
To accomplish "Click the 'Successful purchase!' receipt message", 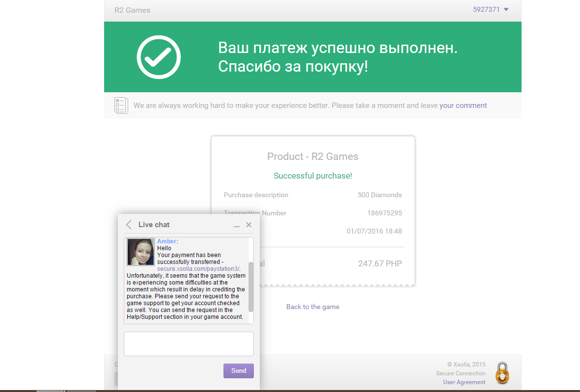I will 313,176.
